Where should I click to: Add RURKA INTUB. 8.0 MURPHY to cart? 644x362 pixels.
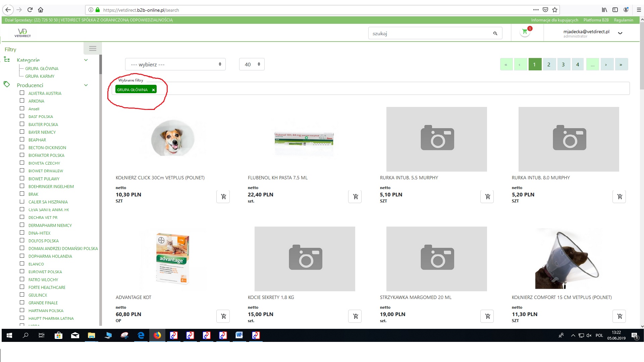[619, 197]
